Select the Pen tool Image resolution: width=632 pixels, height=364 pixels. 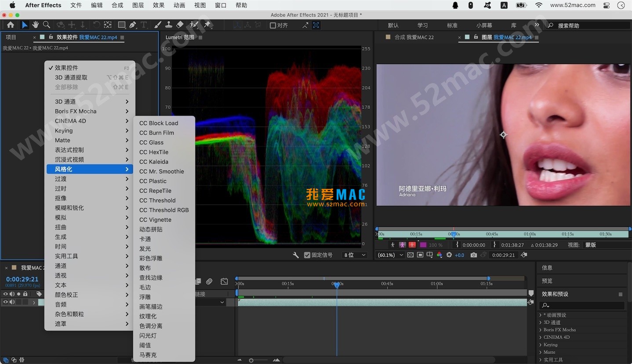(133, 25)
